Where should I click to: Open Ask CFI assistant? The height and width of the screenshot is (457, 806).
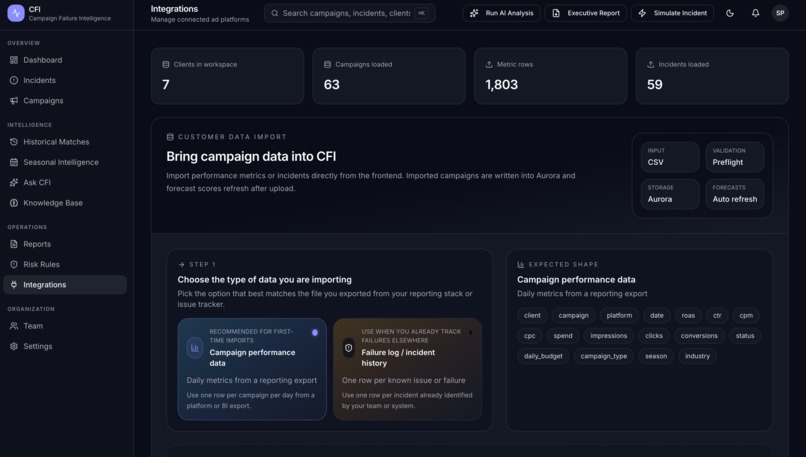(65, 182)
